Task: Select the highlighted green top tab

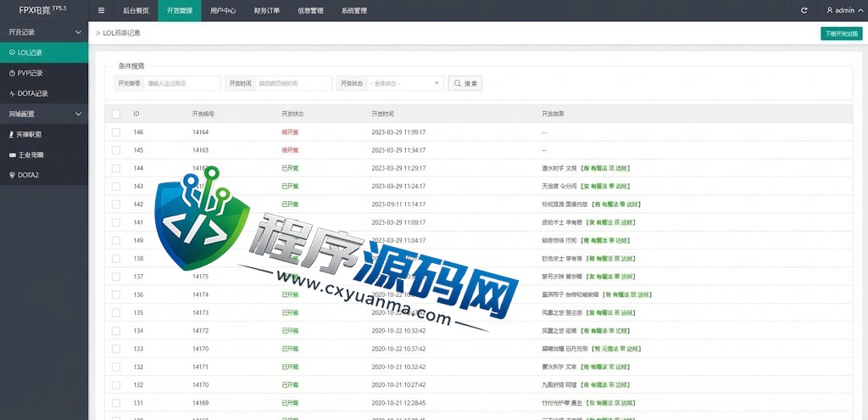Action: [x=180, y=10]
